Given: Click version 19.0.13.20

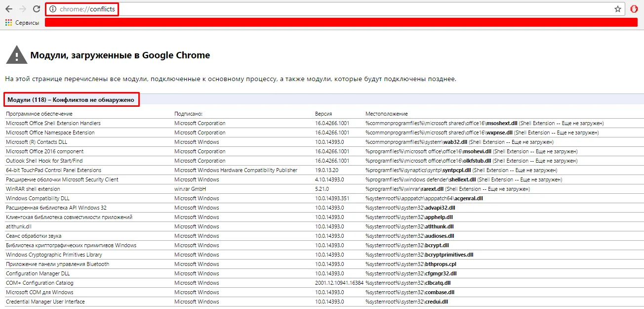Looking at the screenshot, I should (327, 170).
